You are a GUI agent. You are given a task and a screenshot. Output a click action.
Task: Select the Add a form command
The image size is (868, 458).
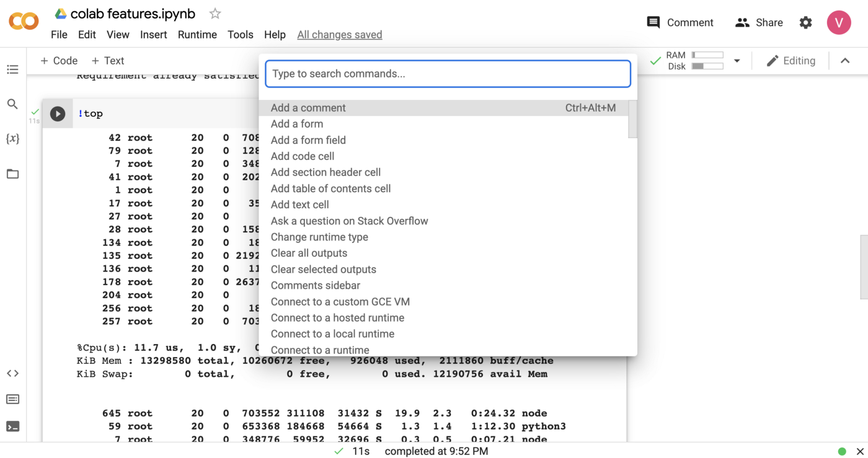tap(443, 124)
